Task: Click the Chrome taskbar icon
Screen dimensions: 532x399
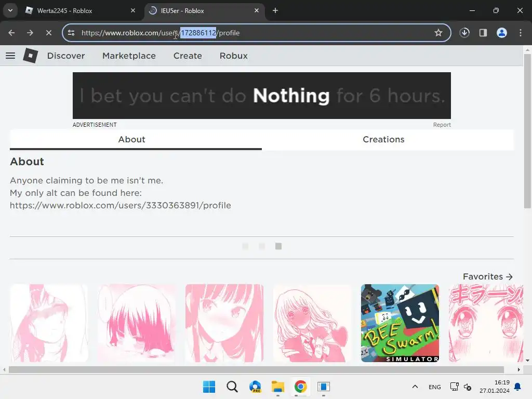Action: pos(301,387)
